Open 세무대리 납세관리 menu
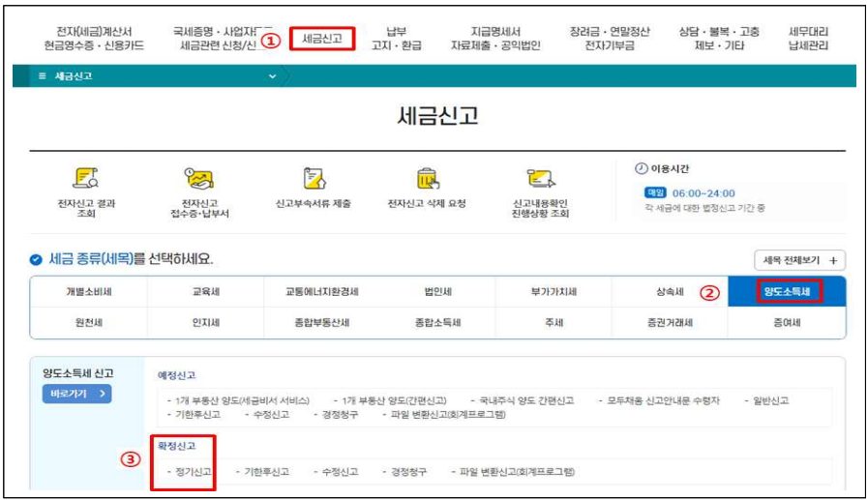 click(808, 39)
